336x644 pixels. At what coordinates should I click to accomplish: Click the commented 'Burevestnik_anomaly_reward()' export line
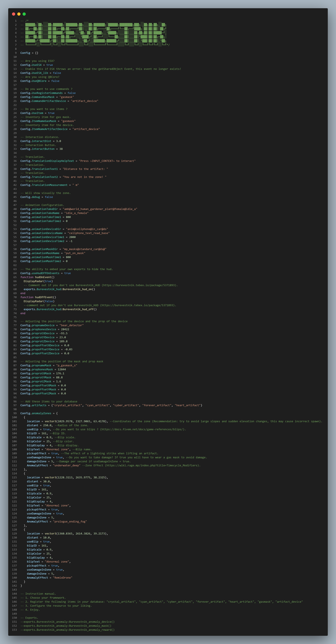pyautogui.click(x=67, y=630)
